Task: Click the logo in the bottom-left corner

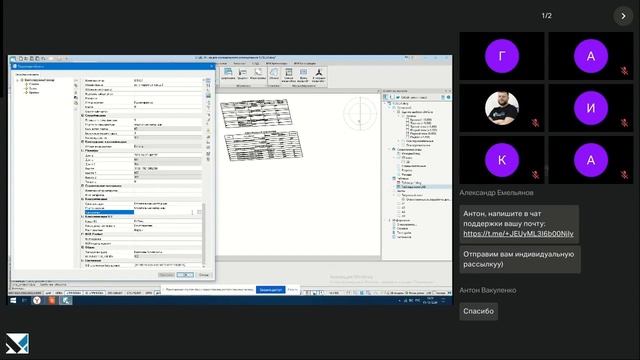Action: (x=18, y=343)
